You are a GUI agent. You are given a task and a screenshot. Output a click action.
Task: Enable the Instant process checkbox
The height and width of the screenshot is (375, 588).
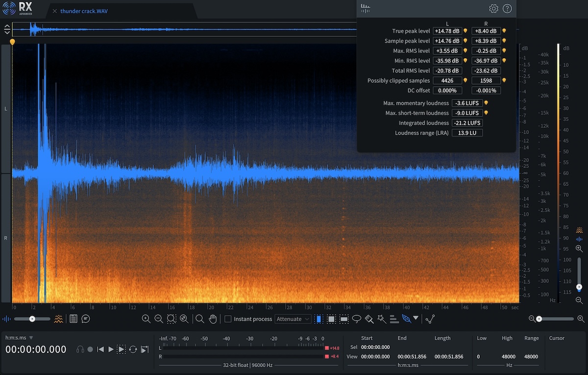click(x=228, y=319)
